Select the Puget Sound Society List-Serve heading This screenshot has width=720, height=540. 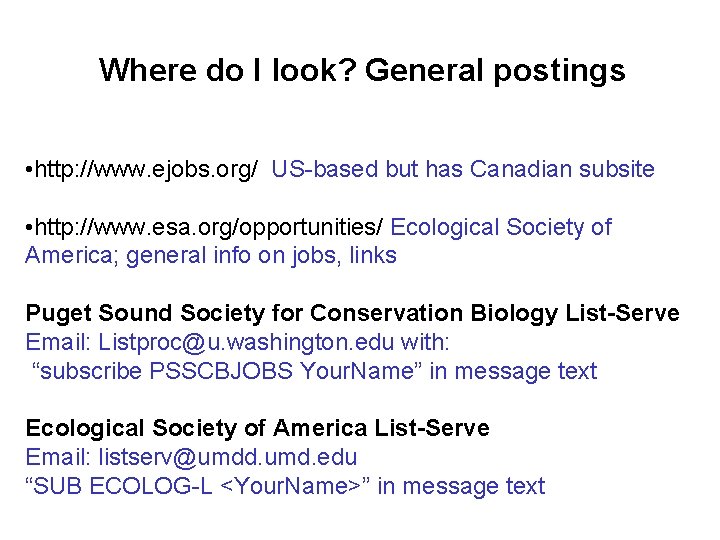click(352, 314)
